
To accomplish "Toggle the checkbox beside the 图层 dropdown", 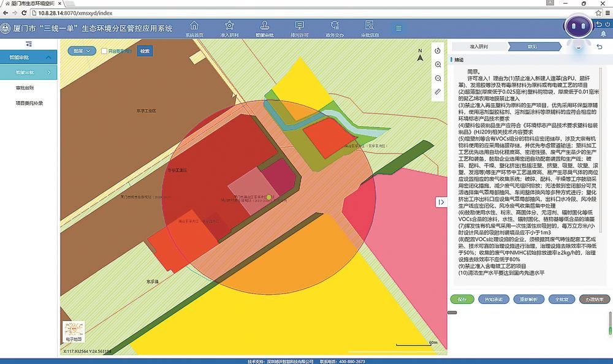I will point(104,51).
